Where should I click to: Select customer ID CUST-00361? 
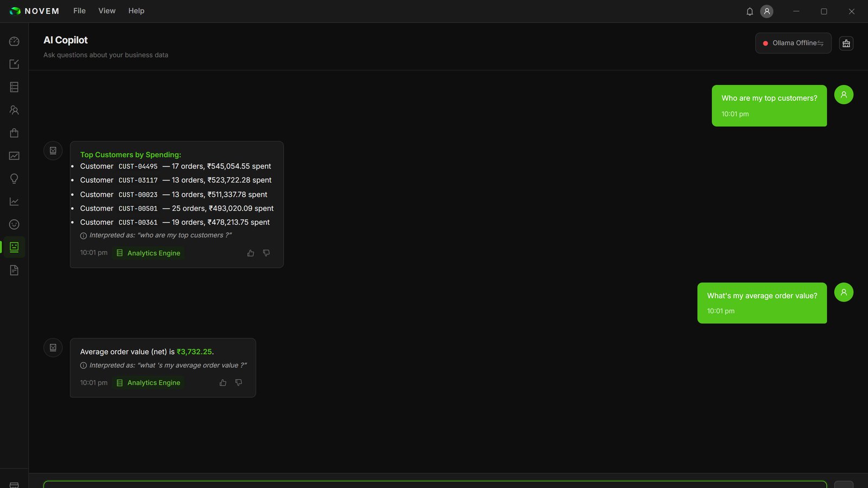pos(138,222)
